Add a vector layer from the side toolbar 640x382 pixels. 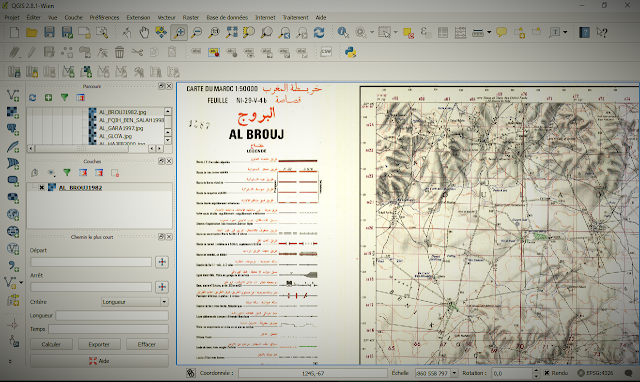(13, 96)
